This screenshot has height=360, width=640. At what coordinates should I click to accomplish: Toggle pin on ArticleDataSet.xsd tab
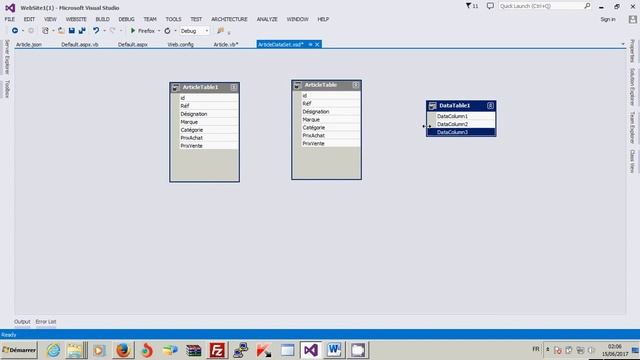(x=310, y=44)
